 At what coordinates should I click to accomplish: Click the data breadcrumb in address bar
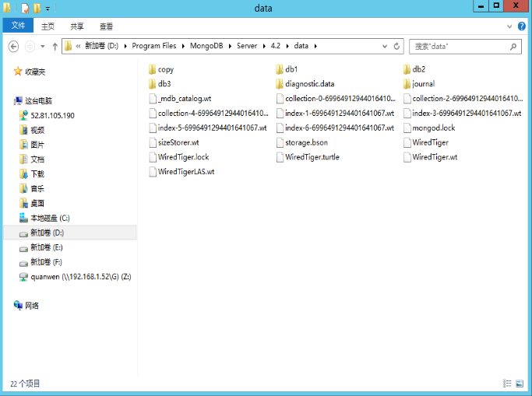click(301, 46)
